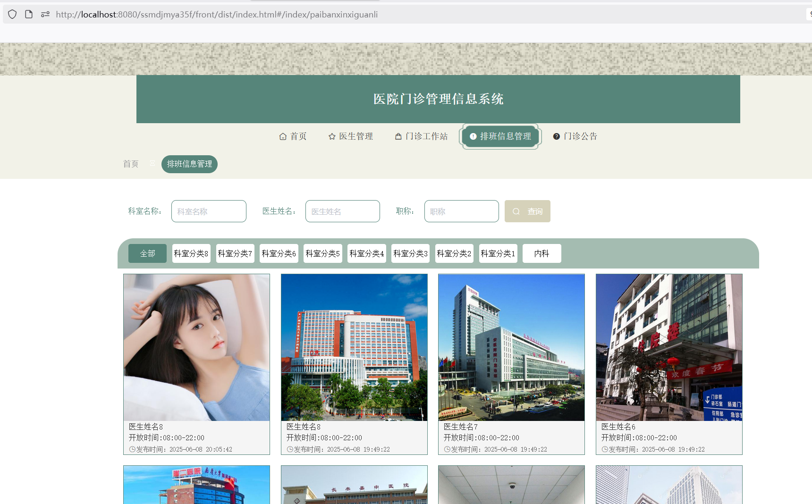Focus the 医生姓名 search field
The width and height of the screenshot is (812, 504).
[x=342, y=211]
